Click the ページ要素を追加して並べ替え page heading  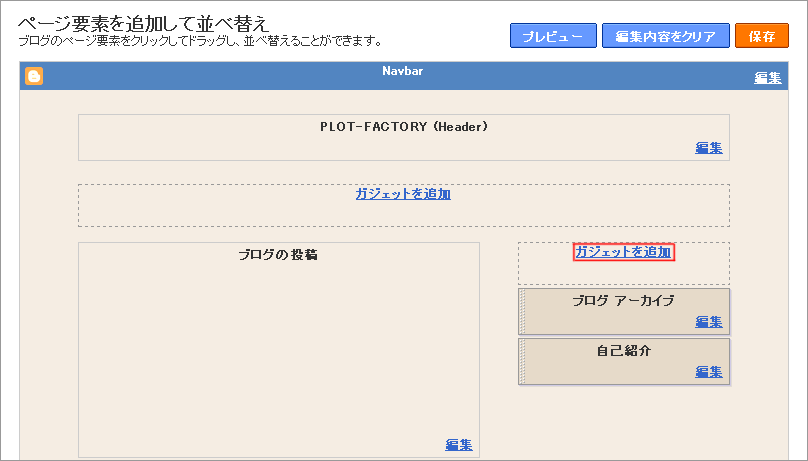pyautogui.click(x=144, y=24)
